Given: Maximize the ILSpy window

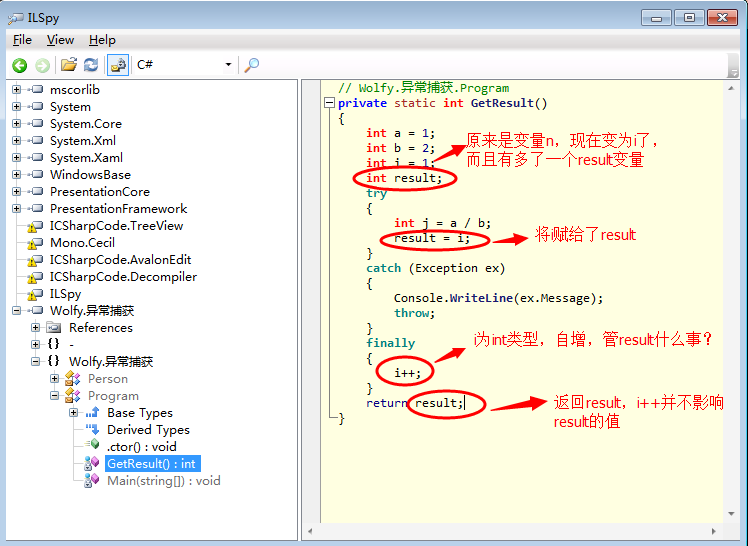Looking at the screenshot, I should coord(689,18).
